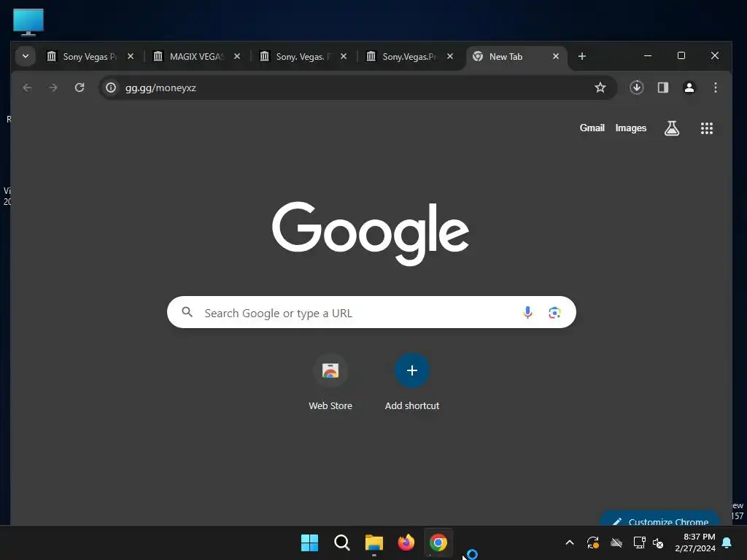This screenshot has height=560, width=747.
Task: Switch to the Sony Vegas Pr tab
Action: (x=90, y=57)
